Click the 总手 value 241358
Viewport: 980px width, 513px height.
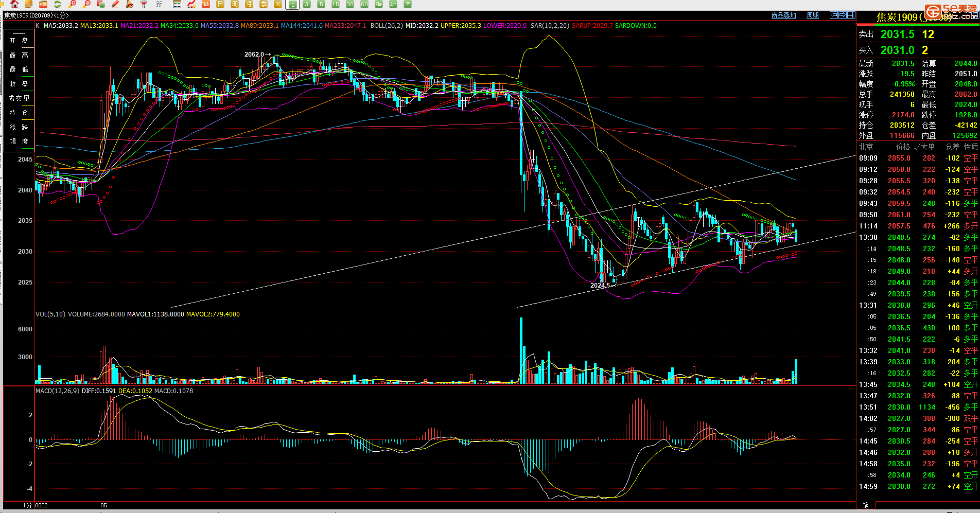902,95
